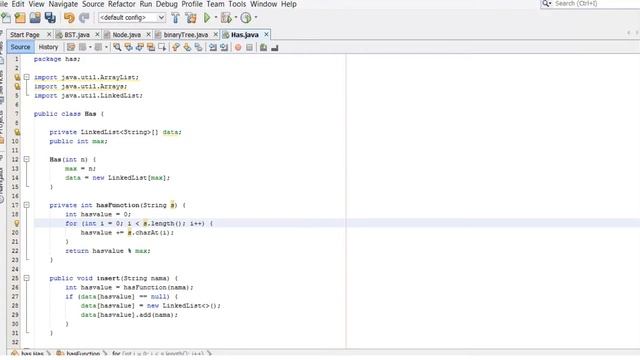Switch to the binaryTree.java tab
The height and width of the screenshot is (360, 640).
[186, 35]
